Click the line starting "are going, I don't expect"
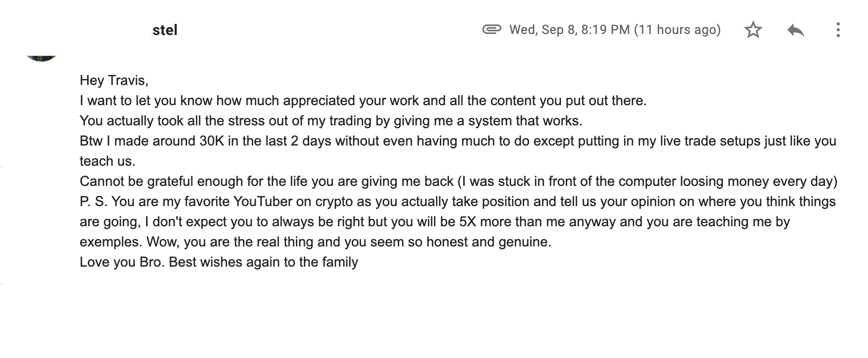The image size is (868, 358). click(x=435, y=222)
